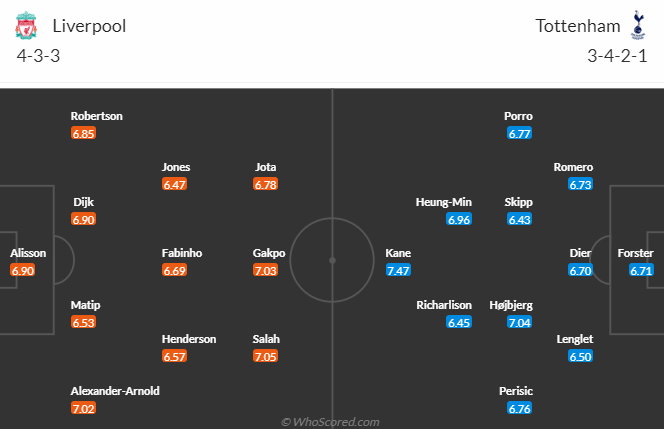
Task: Select Kane's 7.47 rating badge
Action: [399, 271]
